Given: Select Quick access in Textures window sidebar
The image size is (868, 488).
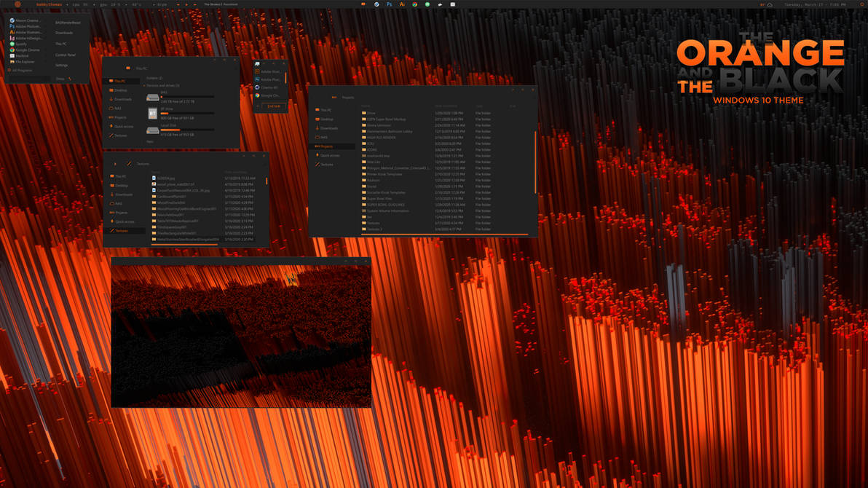Looking at the screenshot, I should click(122, 221).
